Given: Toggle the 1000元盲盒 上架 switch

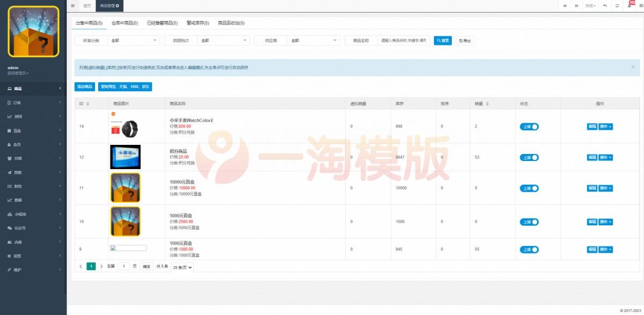Looking at the screenshot, I should (529, 249).
